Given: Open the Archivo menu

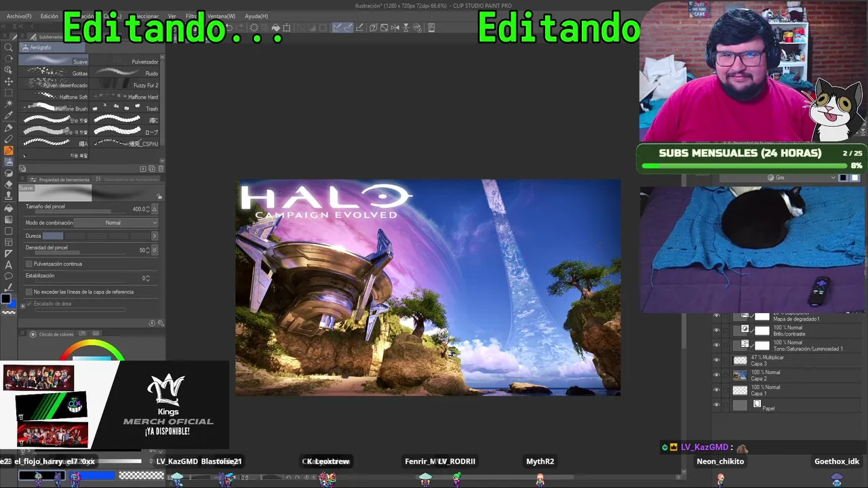Looking at the screenshot, I should pyautogui.click(x=19, y=16).
